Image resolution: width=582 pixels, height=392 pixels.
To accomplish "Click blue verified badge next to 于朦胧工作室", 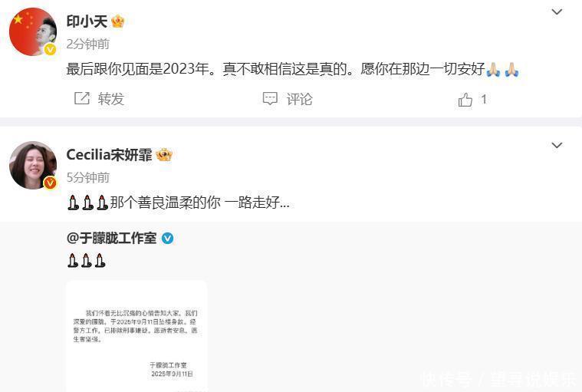I will pos(167,239).
